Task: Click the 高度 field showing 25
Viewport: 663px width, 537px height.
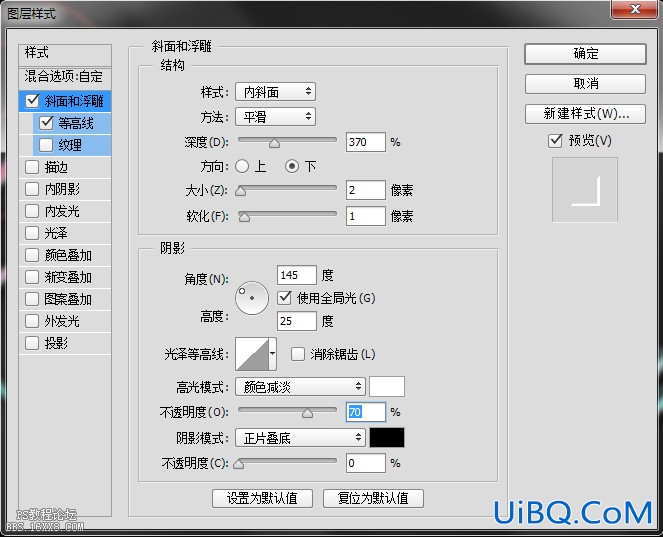Action: 297,321
